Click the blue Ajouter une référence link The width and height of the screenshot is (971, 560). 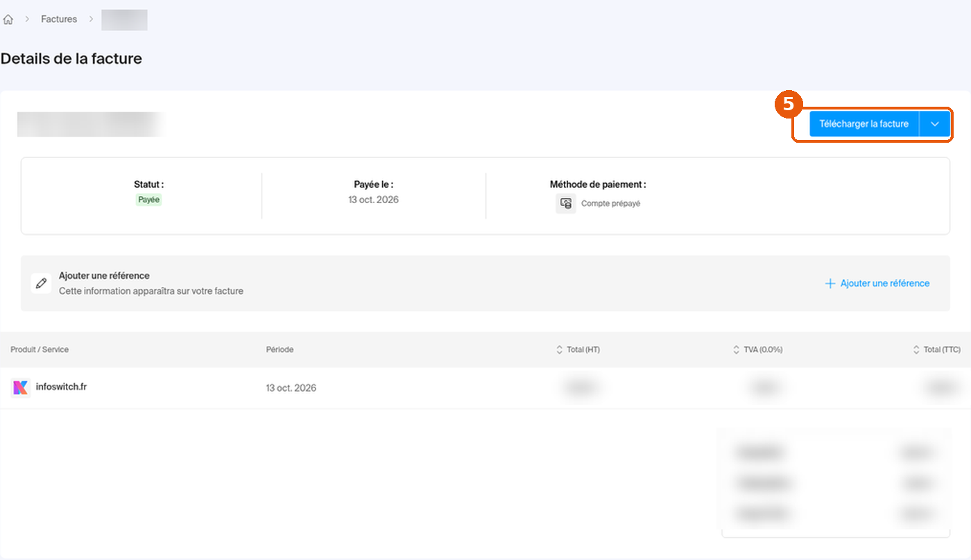pyautogui.click(x=877, y=283)
